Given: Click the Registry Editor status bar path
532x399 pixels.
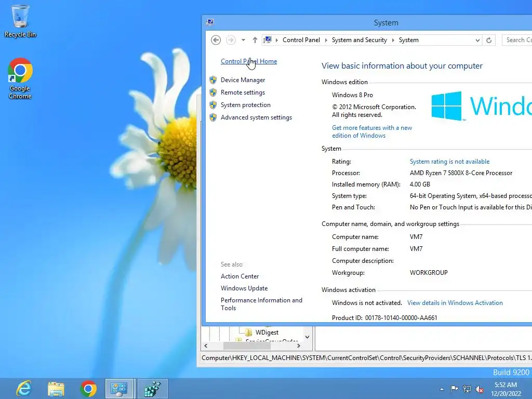Looking at the screenshot, I should (x=367, y=358).
